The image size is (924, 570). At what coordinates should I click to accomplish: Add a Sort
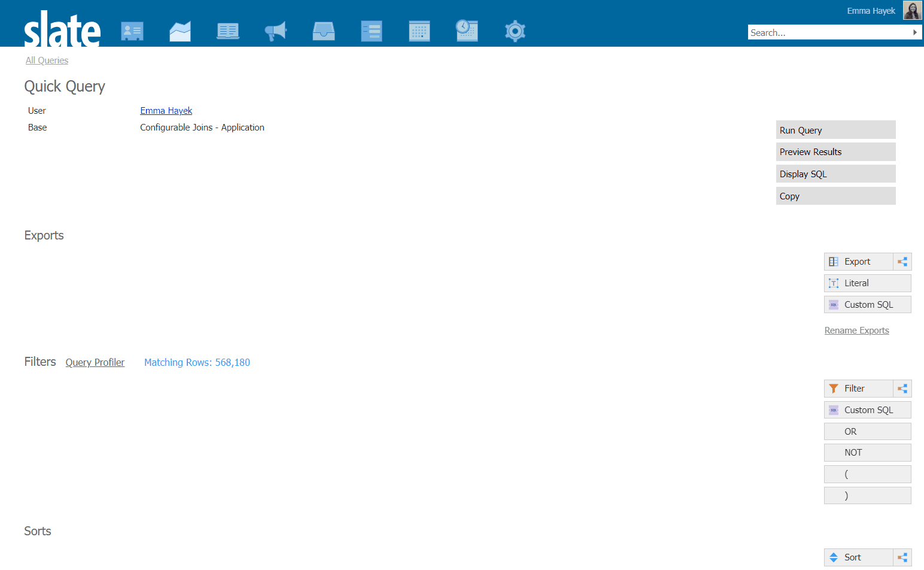(x=858, y=557)
